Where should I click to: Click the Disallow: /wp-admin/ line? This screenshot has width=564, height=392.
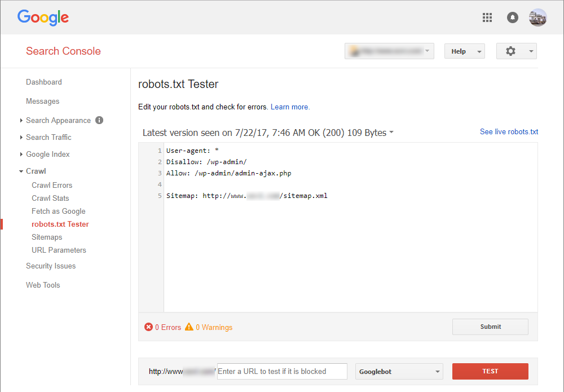206,162
